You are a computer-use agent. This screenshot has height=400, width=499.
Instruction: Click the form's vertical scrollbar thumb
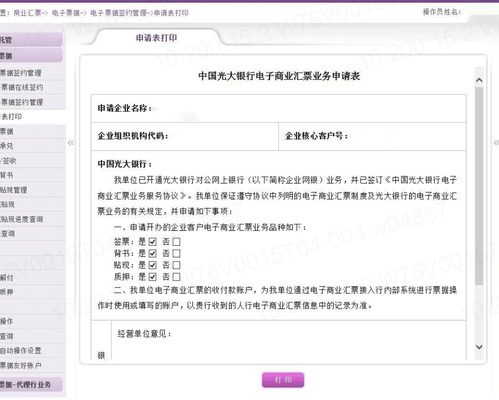(479, 186)
